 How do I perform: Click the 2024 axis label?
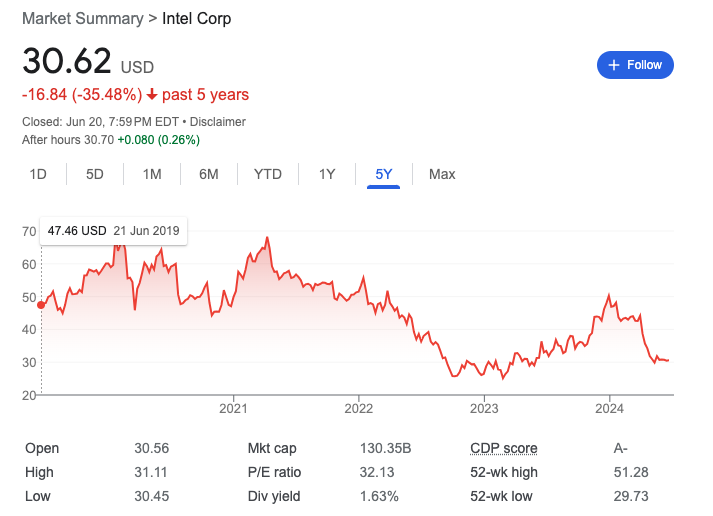tap(609, 408)
